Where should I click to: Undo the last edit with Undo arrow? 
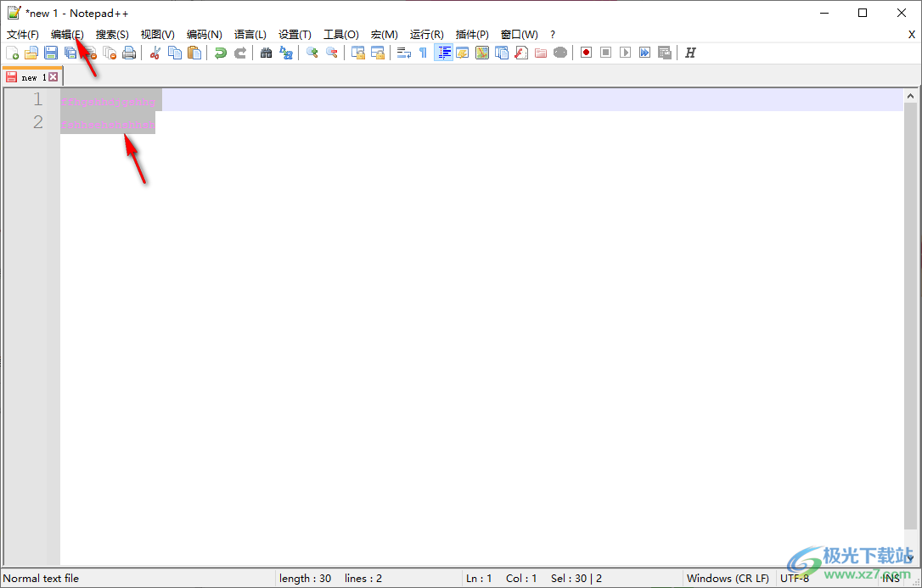click(x=219, y=52)
